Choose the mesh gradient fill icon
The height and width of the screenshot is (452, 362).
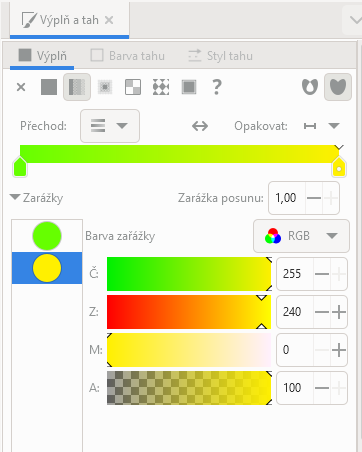[x=133, y=87]
